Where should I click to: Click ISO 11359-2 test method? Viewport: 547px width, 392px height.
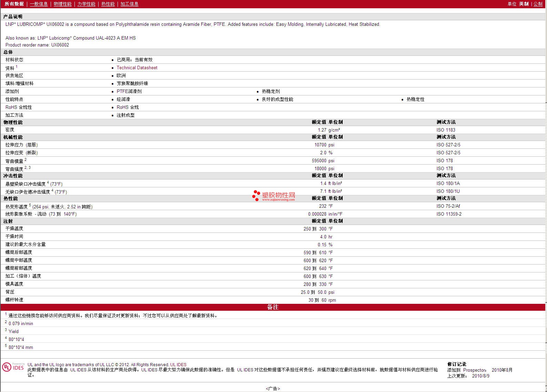pyautogui.click(x=449, y=214)
